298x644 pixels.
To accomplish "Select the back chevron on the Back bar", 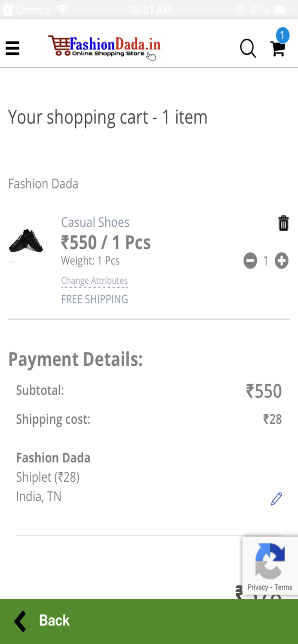I will click(19, 620).
